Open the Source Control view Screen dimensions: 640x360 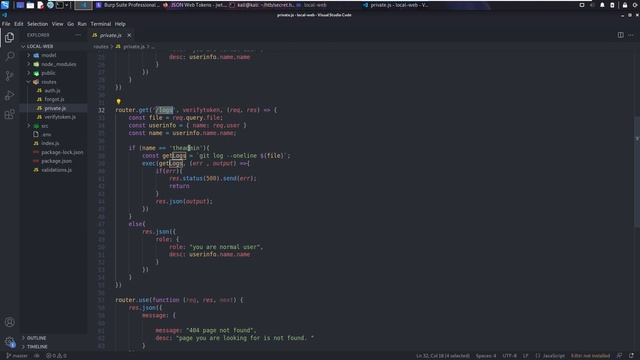click(x=9, y=76)
